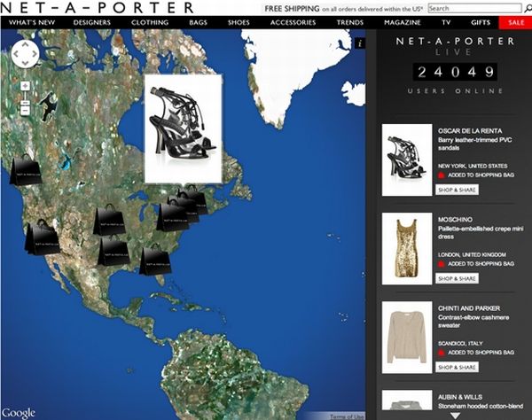
Task: Pan the map left with the arrow
Action: tap(16, 54)
